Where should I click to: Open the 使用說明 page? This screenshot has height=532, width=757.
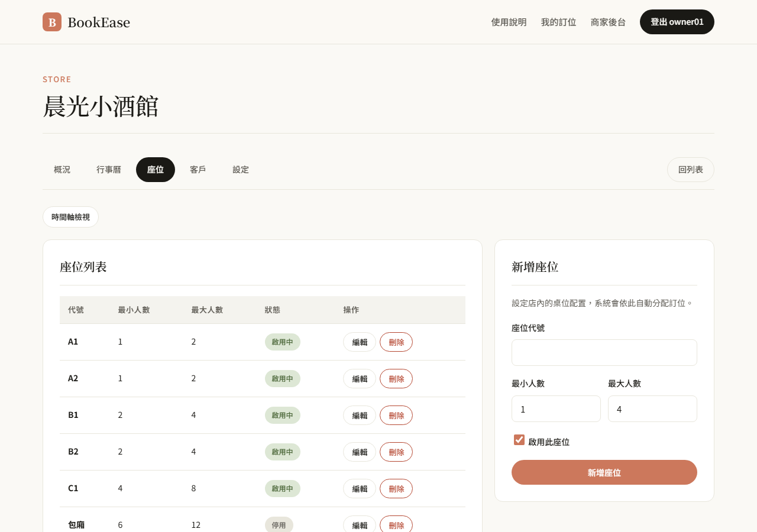(x=509, y=22)
